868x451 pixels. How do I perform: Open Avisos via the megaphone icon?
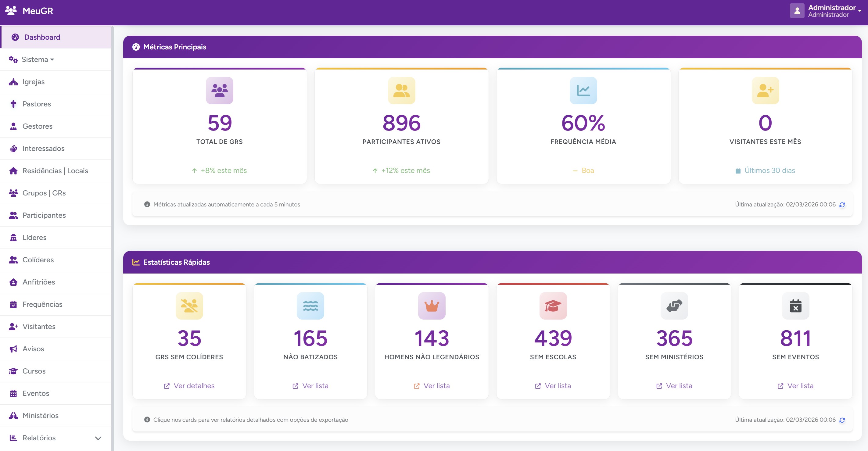(13, 349)
